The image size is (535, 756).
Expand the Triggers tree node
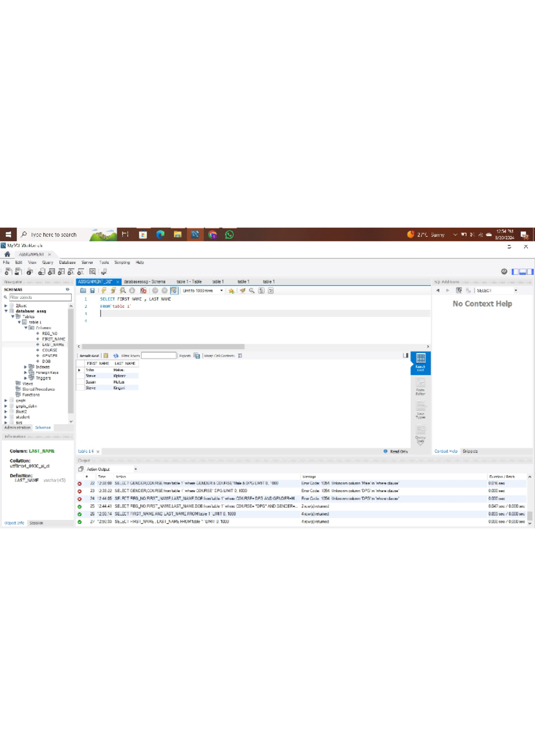pos(25,378)
